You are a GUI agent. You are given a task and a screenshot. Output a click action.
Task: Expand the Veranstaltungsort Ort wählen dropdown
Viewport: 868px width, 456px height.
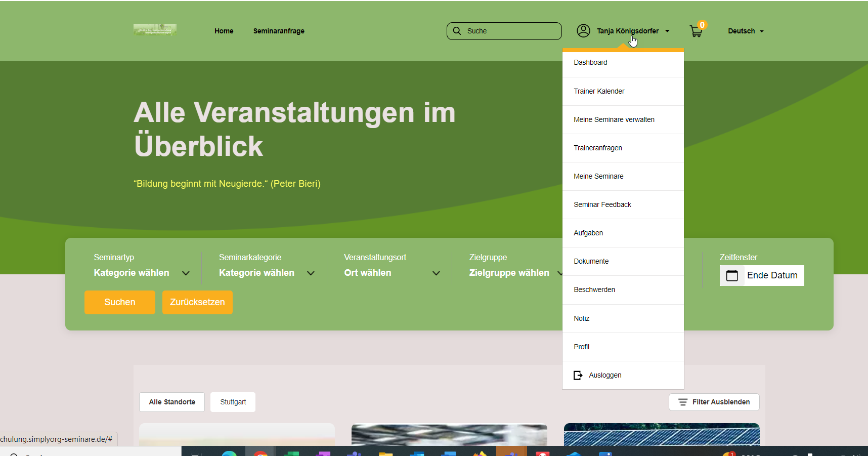click(392, 273)
